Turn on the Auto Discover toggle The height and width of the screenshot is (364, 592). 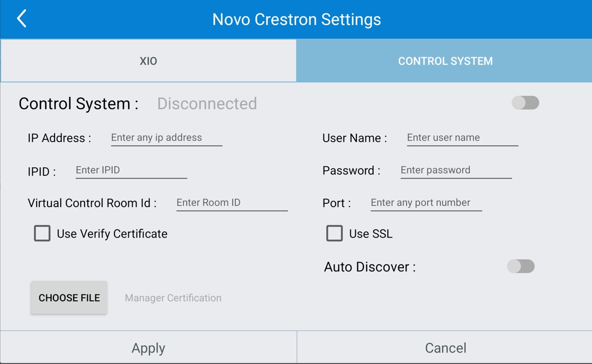(521, 266)
